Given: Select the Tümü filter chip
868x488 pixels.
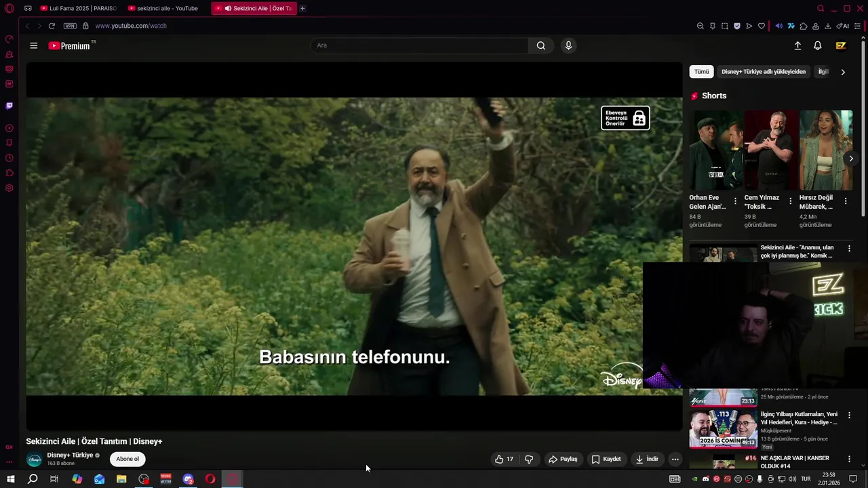Looking at the screenshot, I should [x=701, y=72].
